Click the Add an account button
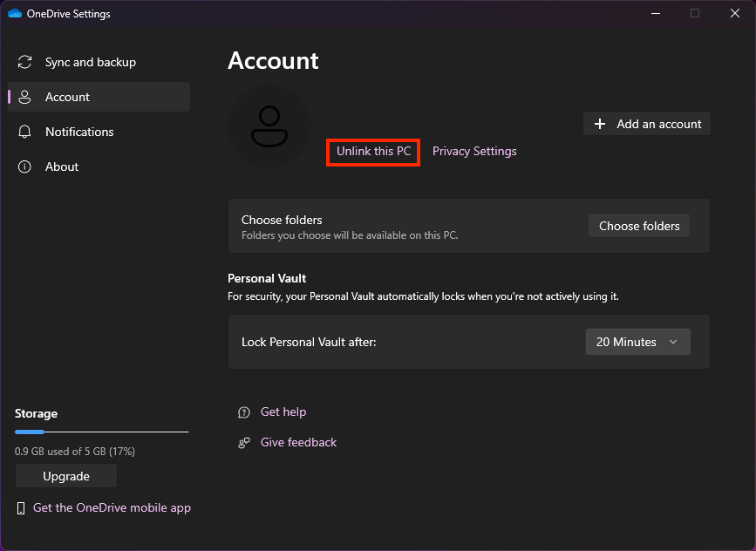This screenshot has width=756, height=551. point(646,124)
